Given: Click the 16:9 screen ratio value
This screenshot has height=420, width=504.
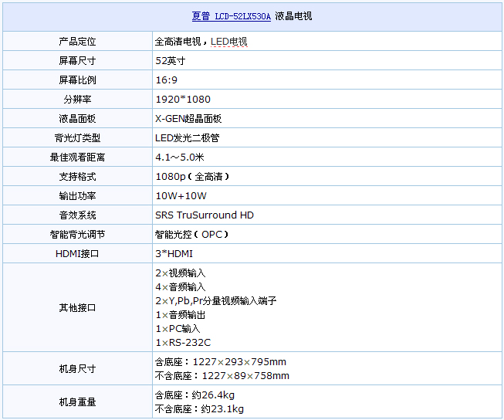Looking at the screenshot, I should 166,80.
